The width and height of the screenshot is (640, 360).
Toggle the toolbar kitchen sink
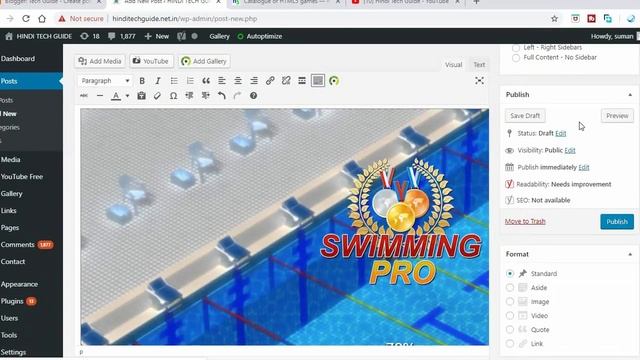coord(318,81)
